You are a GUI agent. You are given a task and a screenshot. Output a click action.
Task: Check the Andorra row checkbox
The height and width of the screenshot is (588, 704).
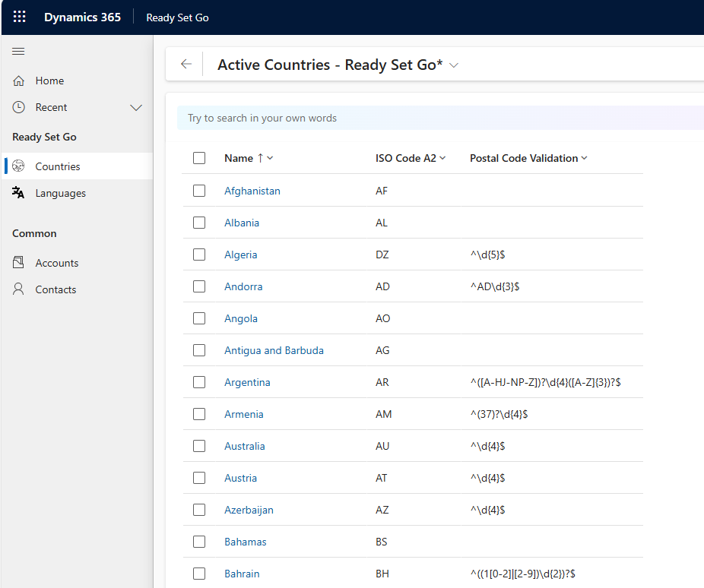tap(199, 286)
